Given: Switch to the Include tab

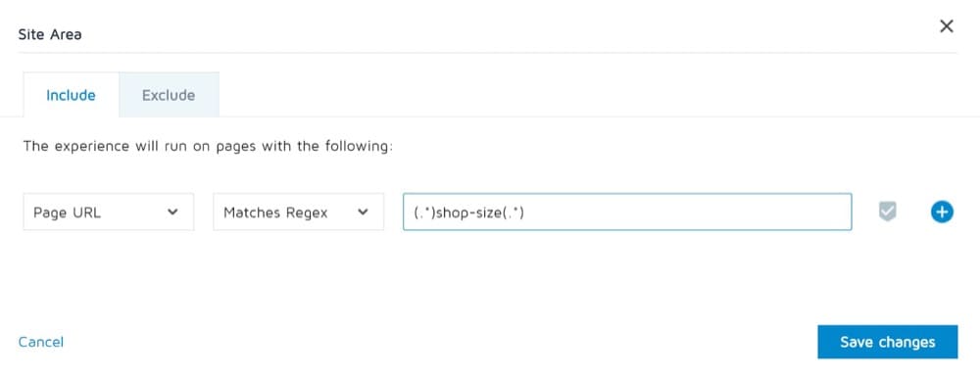Looking at the screenshot, I should click(x=71, y=95).
